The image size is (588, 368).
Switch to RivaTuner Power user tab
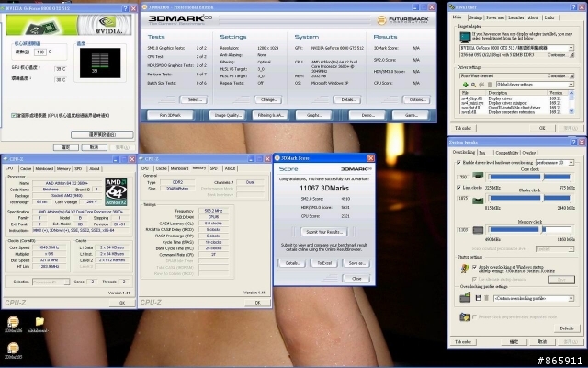click(495, 17)
